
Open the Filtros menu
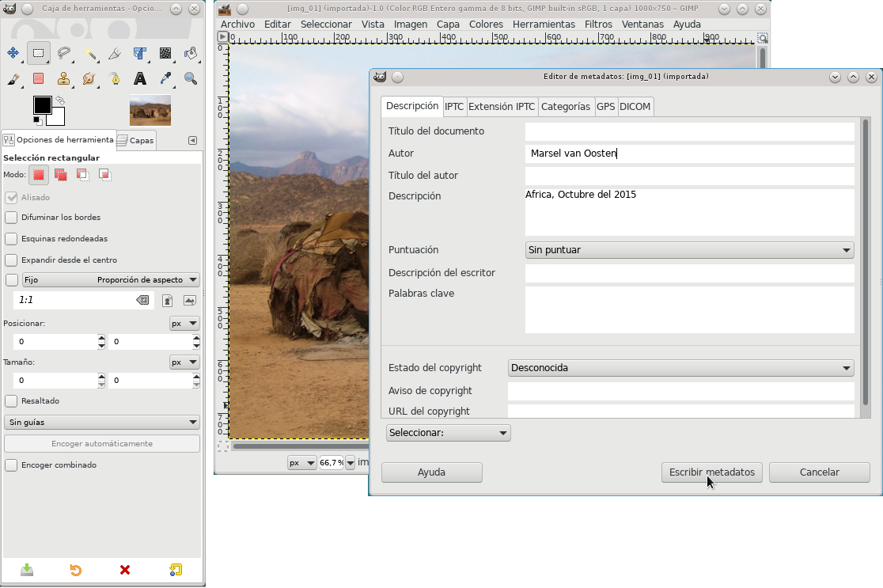(598, 25)
